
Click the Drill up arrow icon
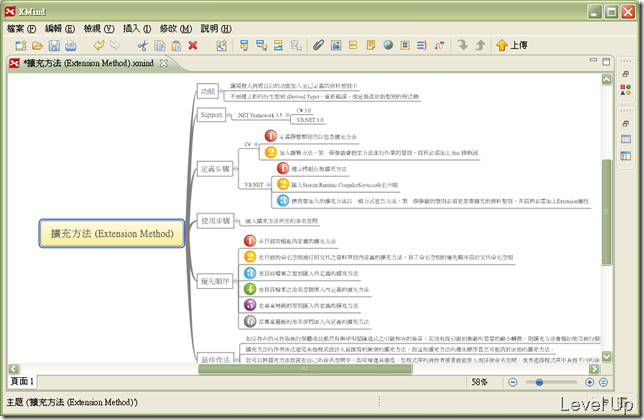click(480, 45)
